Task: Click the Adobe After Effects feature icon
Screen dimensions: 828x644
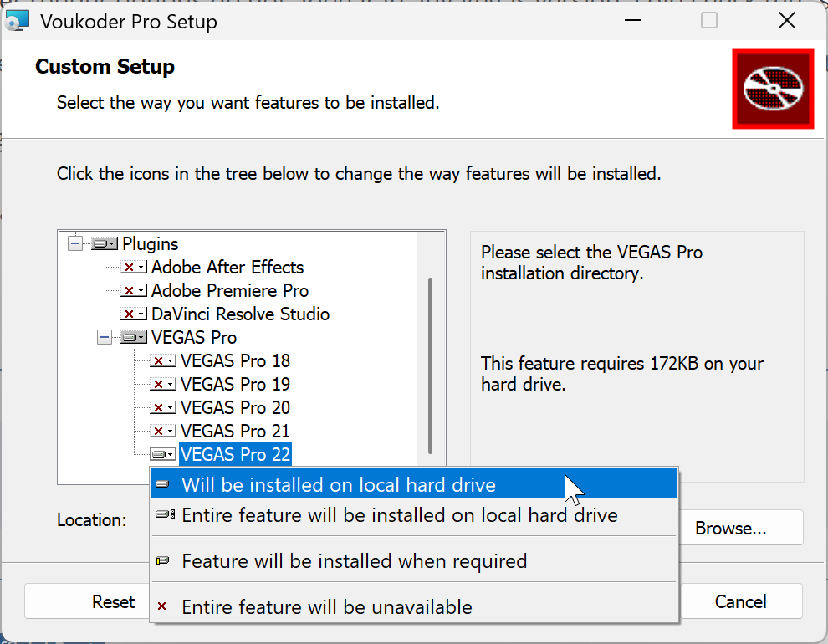Action: coord(134,268)
